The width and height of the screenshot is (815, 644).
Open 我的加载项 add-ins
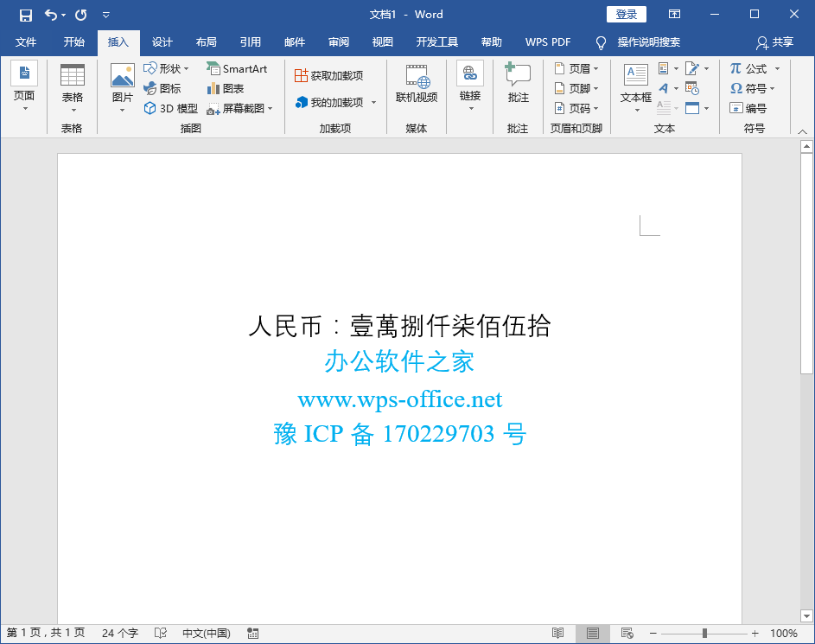[329, 102]
